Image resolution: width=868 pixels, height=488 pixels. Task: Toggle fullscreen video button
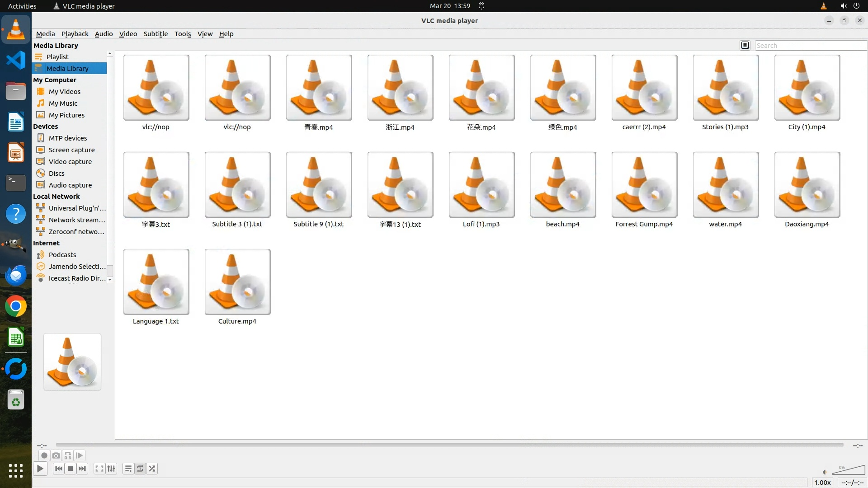coord(99,469)
